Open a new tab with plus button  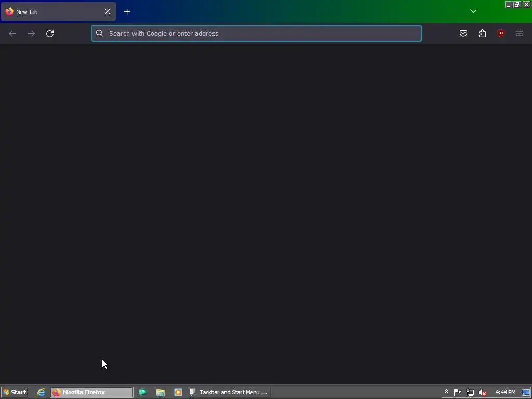(x=127, y=12)
